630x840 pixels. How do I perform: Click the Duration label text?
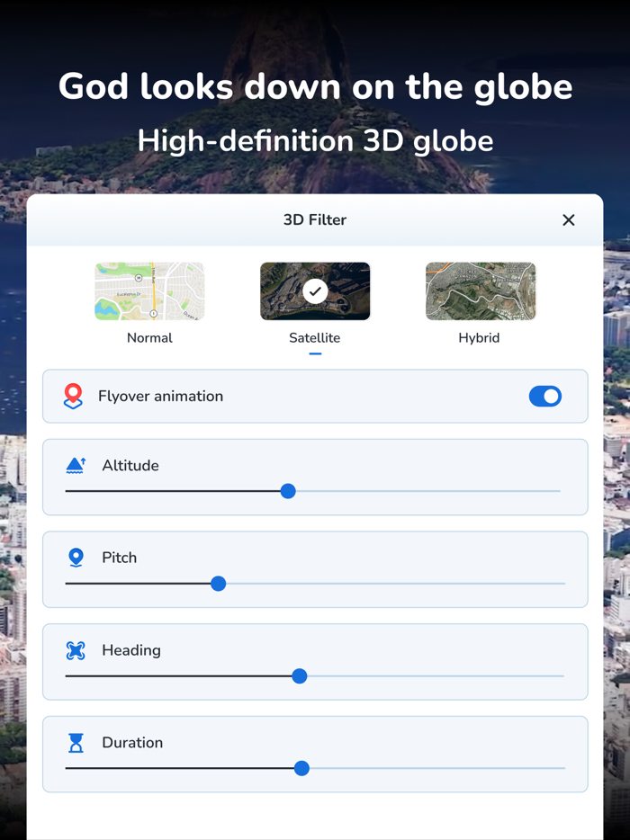132,743
